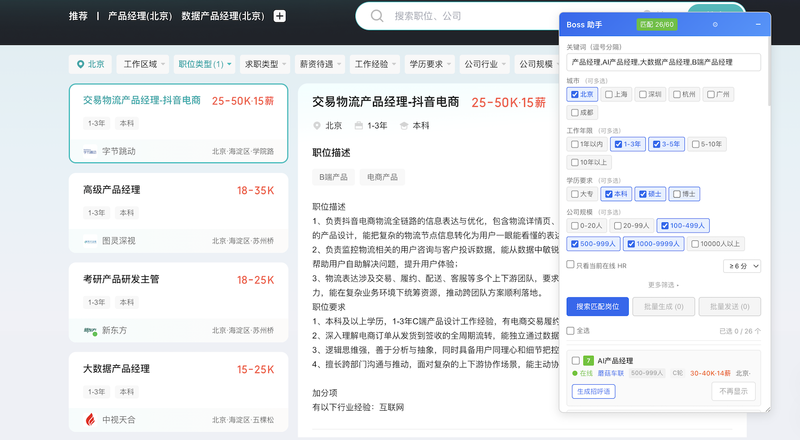Click the 图灵深视 company logo

pos(90,240)
